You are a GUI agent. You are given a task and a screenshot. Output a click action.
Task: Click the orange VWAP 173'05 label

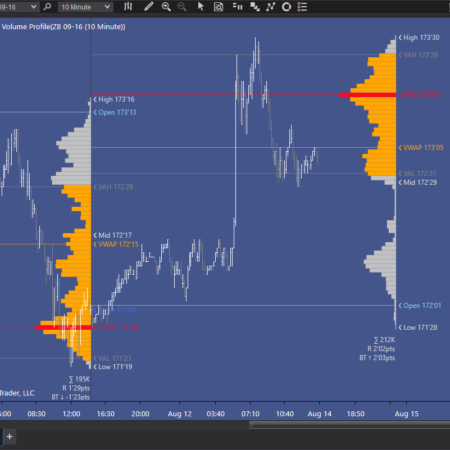pos(421,148)
